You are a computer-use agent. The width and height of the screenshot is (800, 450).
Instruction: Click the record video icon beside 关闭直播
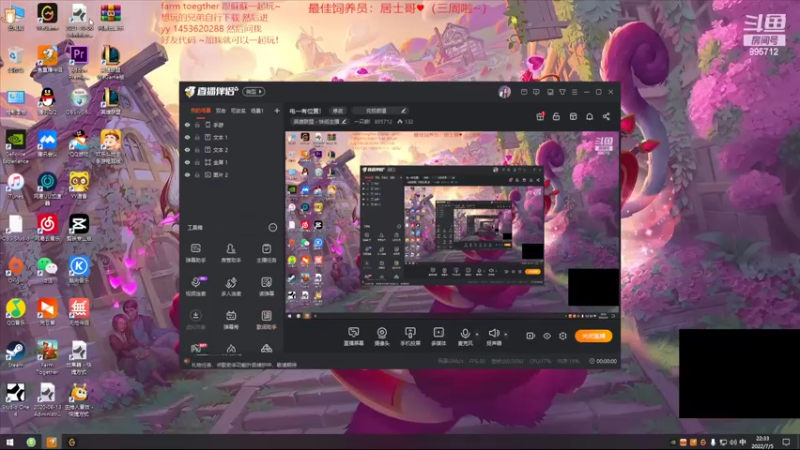click(530, 336)
